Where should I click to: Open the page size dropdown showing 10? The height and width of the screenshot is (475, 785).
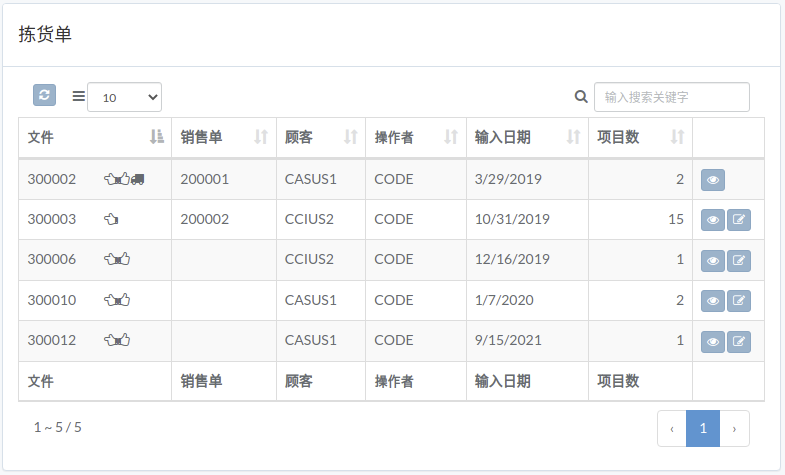coord(124,97)
